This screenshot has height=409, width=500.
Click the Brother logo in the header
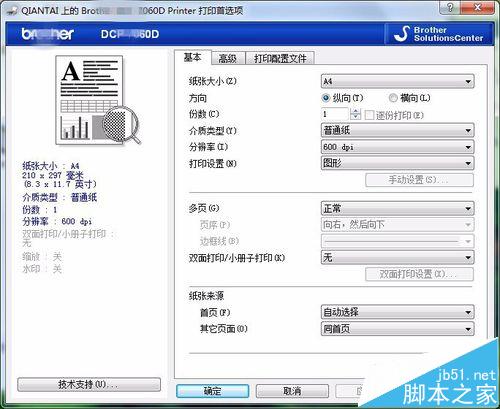pyautogui.click(x=48, y=34)
